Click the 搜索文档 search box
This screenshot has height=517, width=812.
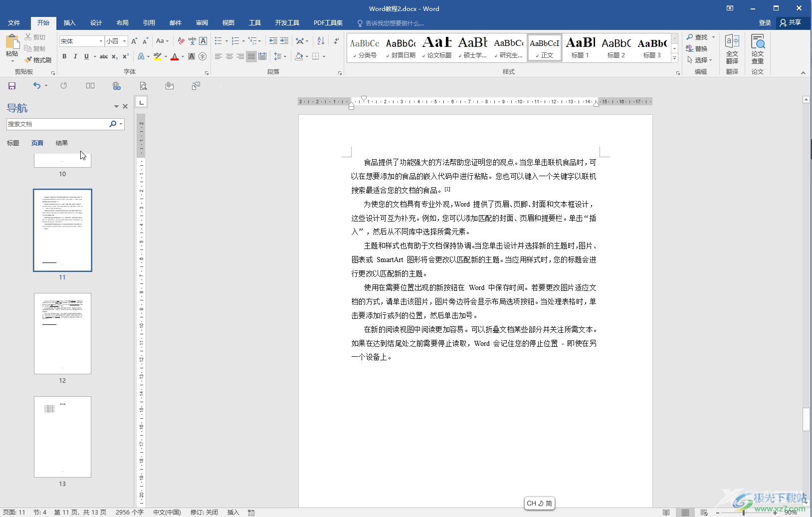click(57, 124)
